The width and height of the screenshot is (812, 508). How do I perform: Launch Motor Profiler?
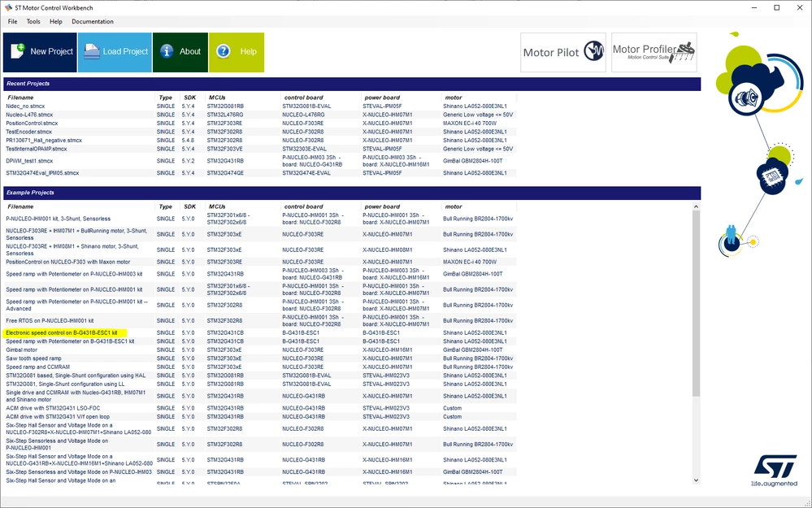pos(654,52)
